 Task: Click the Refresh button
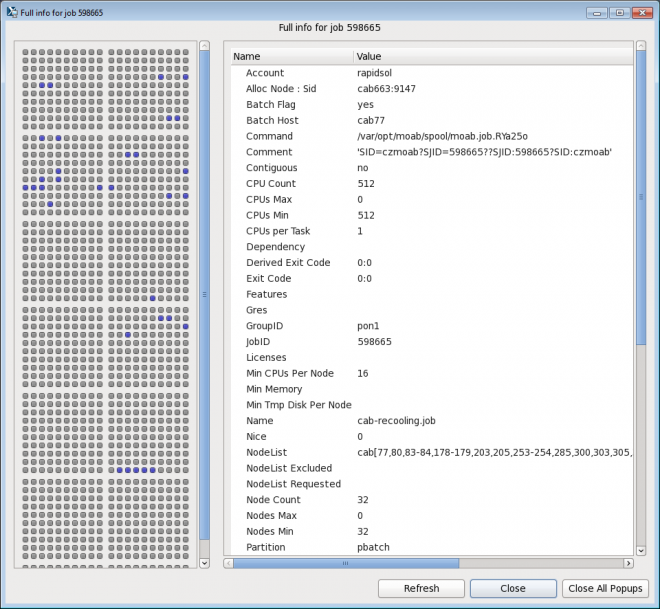[421, 588]
